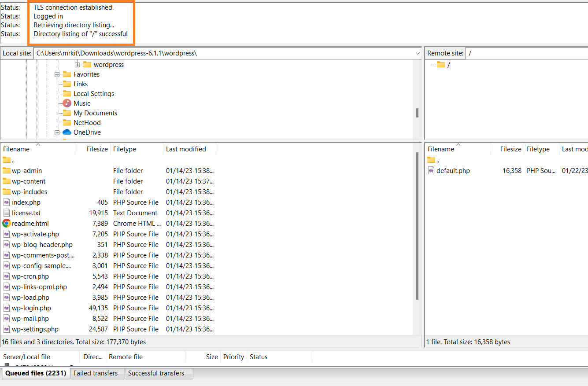Click the 'Logged in' status log line
Image resolution: width=588 pixels, height=386 pixels.
pyautogui.click(x=48, y=16)
